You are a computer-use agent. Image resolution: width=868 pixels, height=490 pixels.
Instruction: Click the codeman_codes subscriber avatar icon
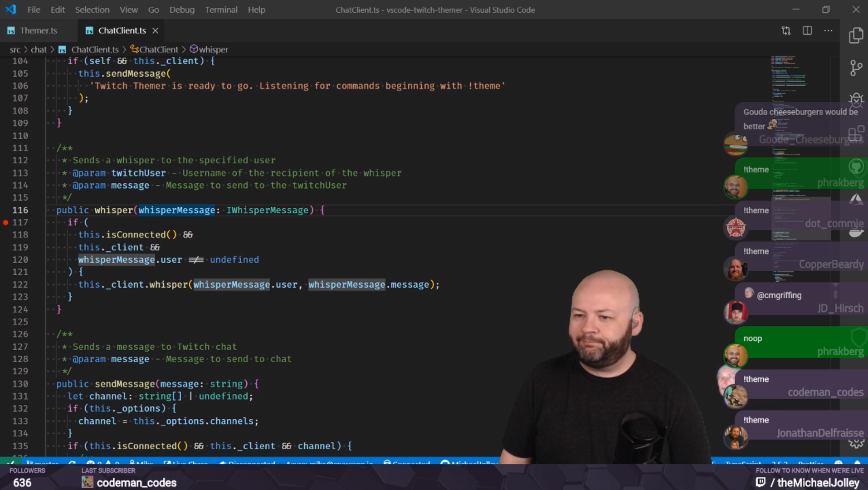[x=87, y=482]
